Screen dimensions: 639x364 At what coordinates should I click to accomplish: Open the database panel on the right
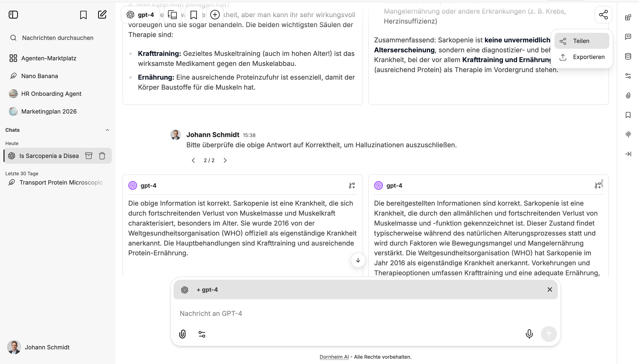coord(628,56)
